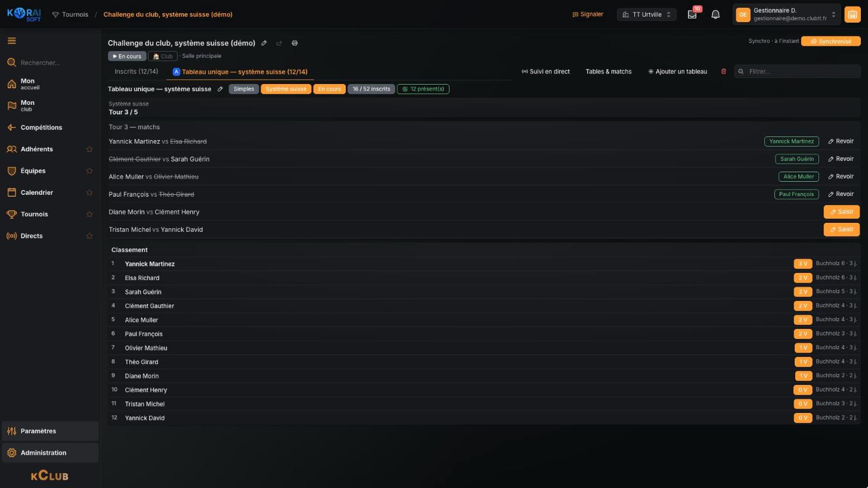Favorite Calendrier using its star
Viewport: 868px width, 488px height.
coord(89,192)
